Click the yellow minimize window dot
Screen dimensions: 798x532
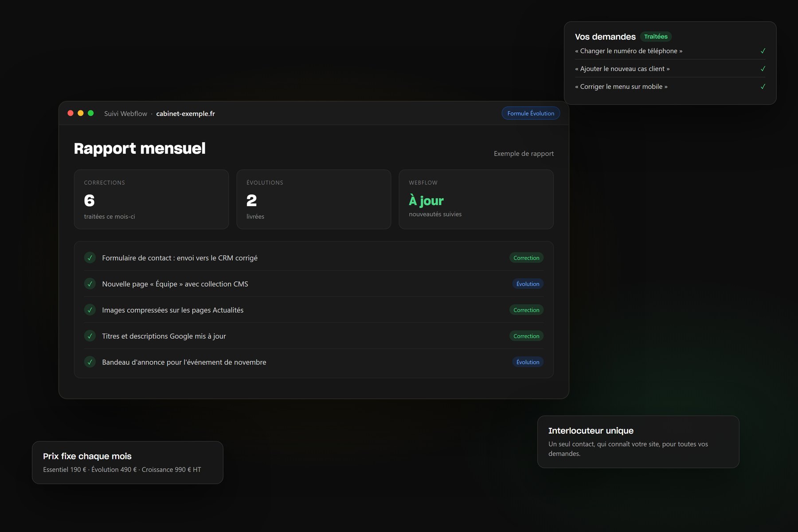[x=81, y=113]
